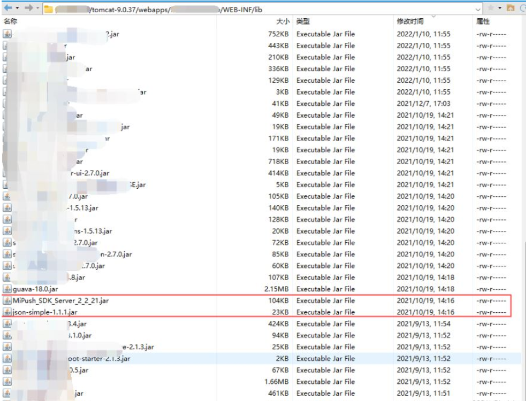This screenshot has width=532, height=401.
Task: Click the 2021/9/13, 11:51 modified time
Action: [423, 393]
